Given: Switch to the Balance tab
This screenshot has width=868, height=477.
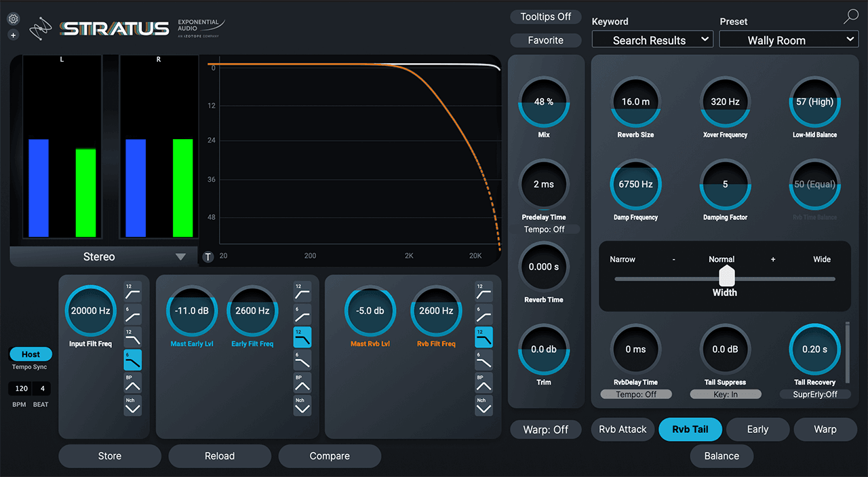Looking at the screenshot, I should coord(722,456).
